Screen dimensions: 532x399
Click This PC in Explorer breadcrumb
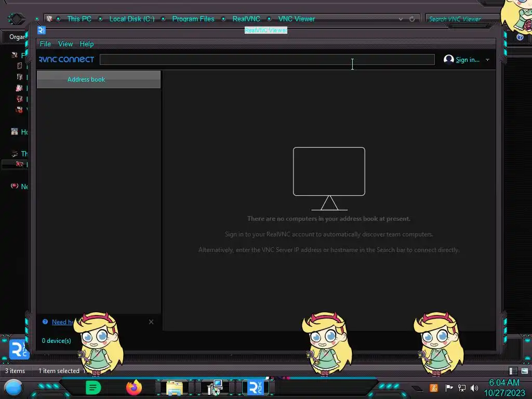coord(79,19)
